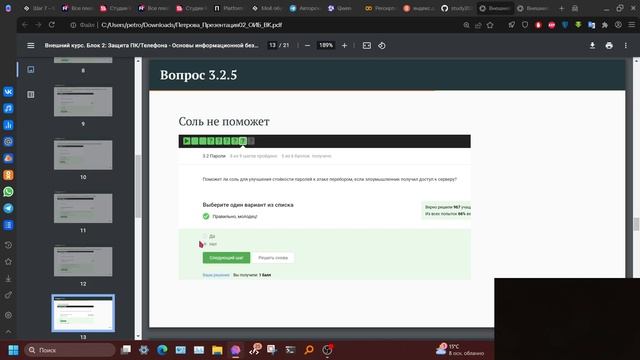Viewport: 640px width, 360px height.
Task: Open browser extensions puzzle icon
Action: 605,25
